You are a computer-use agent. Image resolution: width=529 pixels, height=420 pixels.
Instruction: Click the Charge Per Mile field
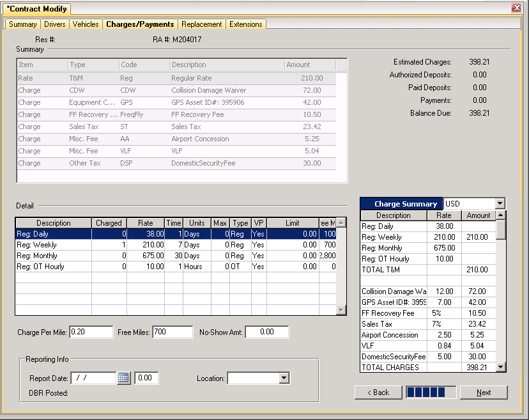click(91, 332)
